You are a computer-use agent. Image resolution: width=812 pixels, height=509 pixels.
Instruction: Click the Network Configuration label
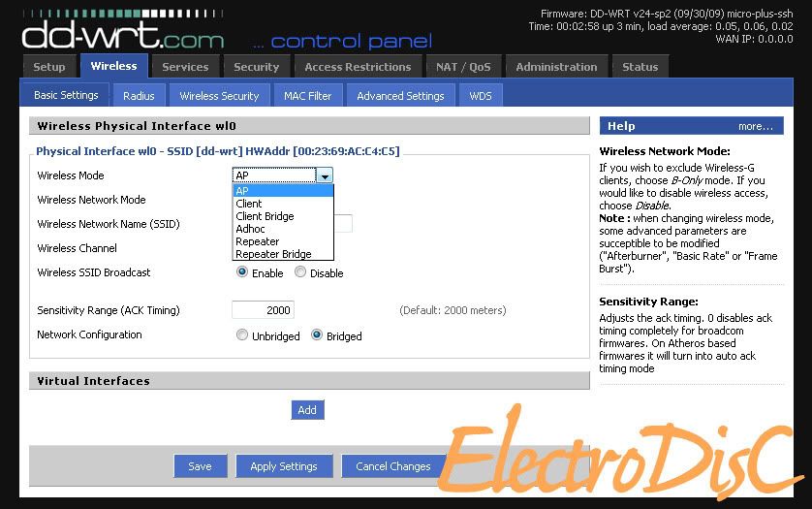click(89, 334)
